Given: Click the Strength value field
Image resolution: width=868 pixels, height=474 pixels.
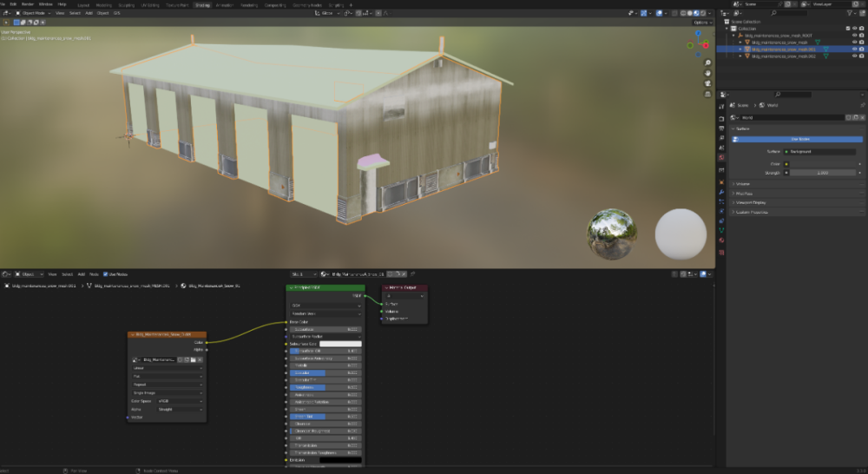Looking at the screenshot, I should [821, 173].
